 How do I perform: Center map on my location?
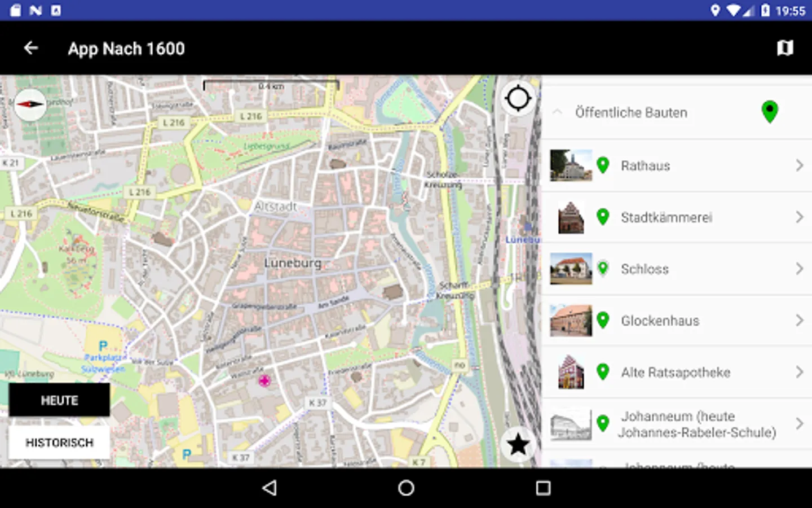click(518, 98)
